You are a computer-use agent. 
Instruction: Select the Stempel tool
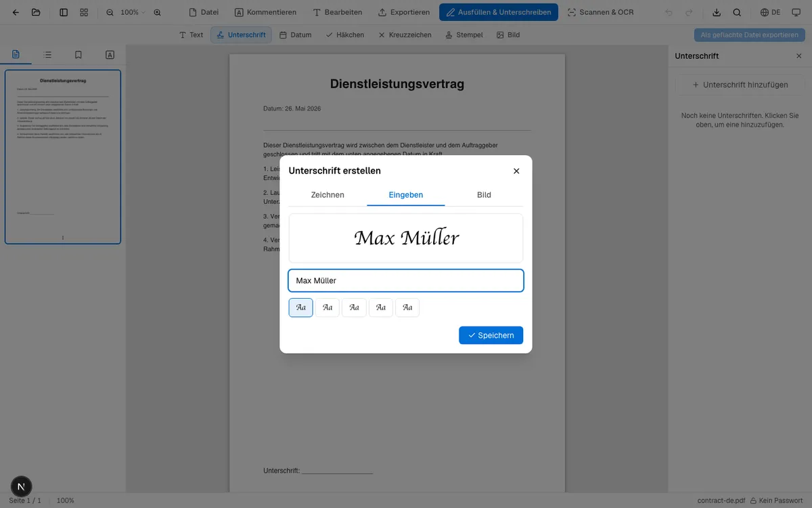(x=464, y=35)
